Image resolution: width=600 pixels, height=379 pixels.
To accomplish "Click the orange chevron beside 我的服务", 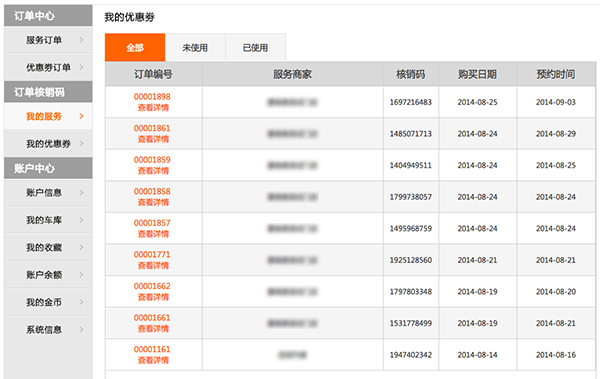I will pyautogui.click(x=81, y=116).
